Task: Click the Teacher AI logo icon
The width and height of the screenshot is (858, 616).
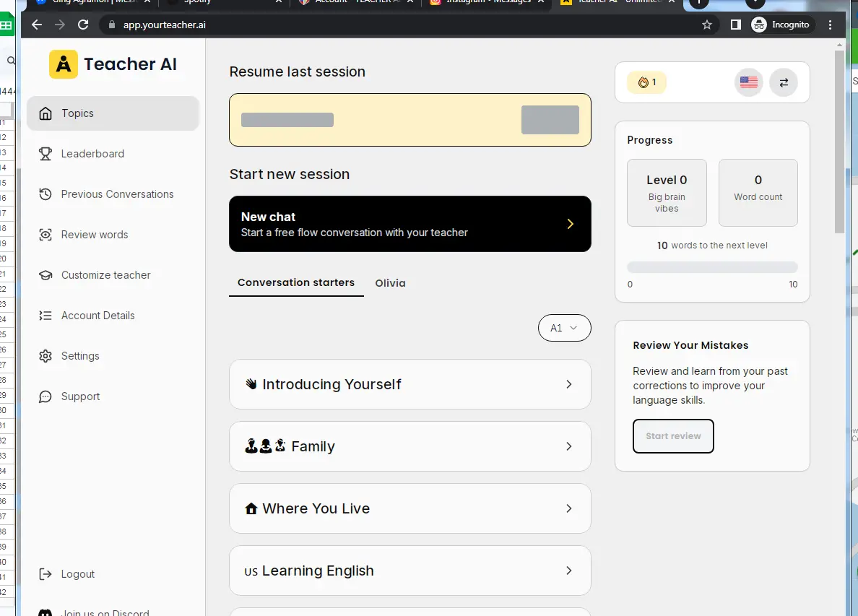Action: [64, 64]
